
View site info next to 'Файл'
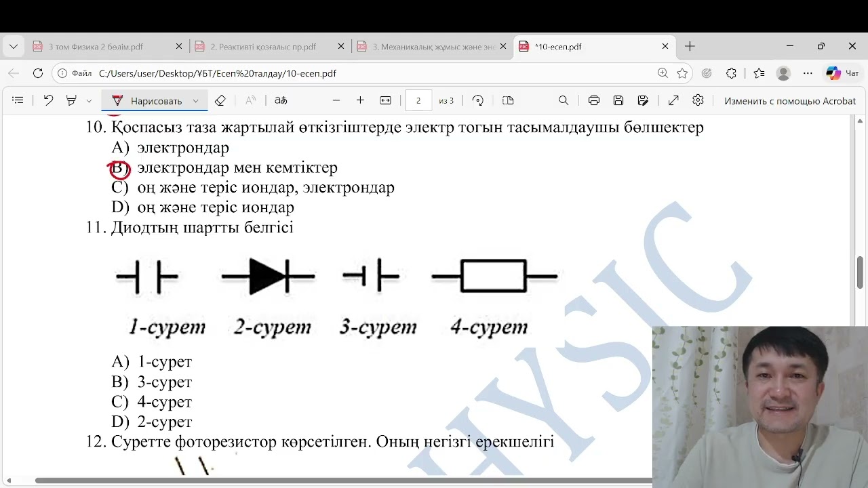click(x=75, y=73)
